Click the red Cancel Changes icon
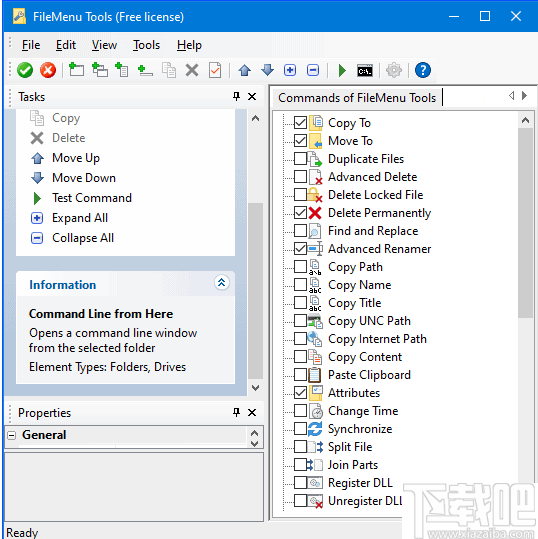This screenshot has height=539, width=538. tap(48, 70)
